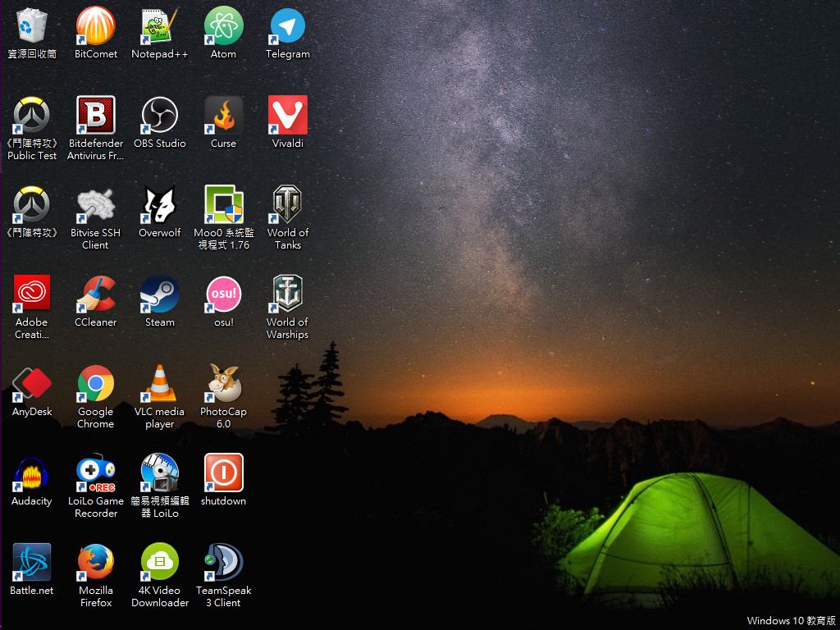Screen dimensions: 840x630
Task: Click the Atom editor icon
Action: [223, 26]
